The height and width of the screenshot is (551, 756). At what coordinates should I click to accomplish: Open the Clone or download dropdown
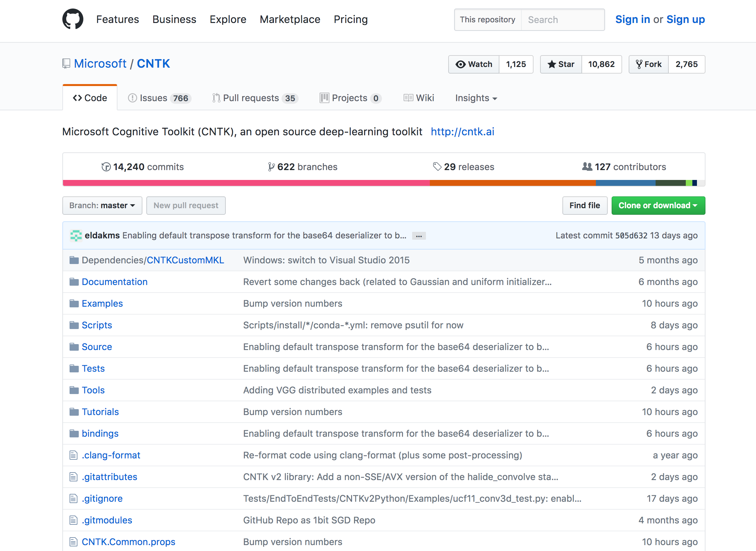658,206
